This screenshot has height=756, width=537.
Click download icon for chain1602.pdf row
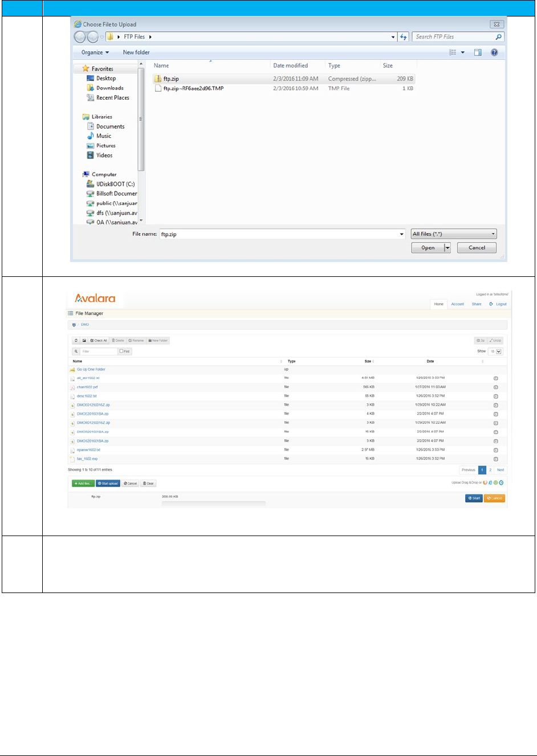pos(496,387)
